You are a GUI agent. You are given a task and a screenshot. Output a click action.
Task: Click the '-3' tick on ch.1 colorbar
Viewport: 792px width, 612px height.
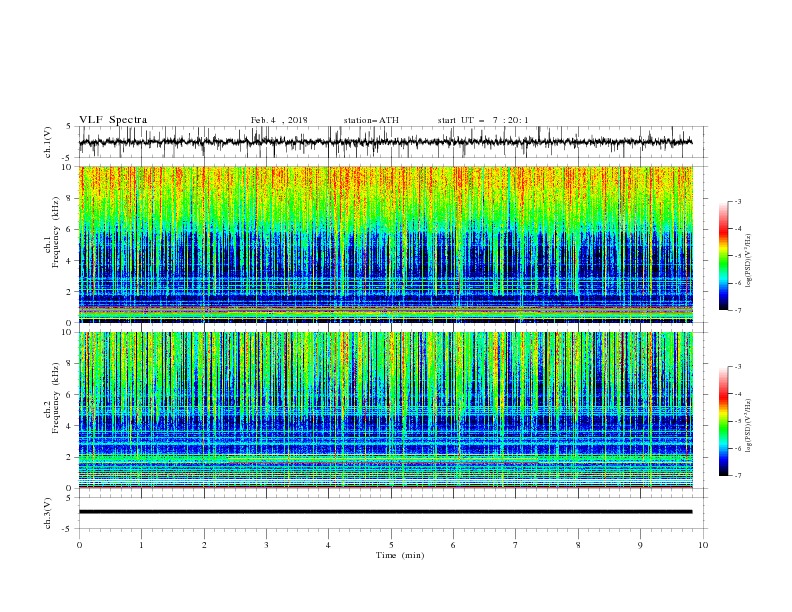tap(737, 201)
